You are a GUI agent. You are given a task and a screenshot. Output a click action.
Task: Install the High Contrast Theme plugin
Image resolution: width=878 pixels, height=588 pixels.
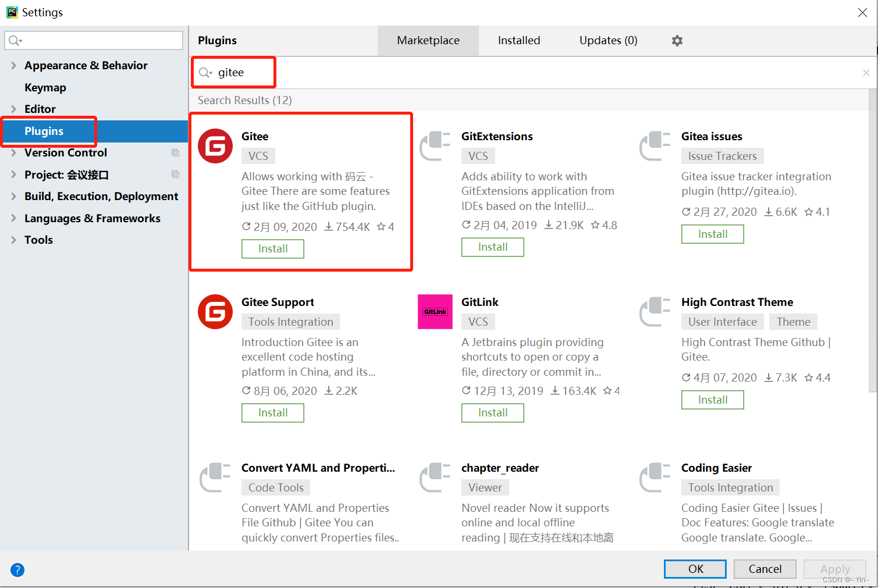(x=713, y=400)
